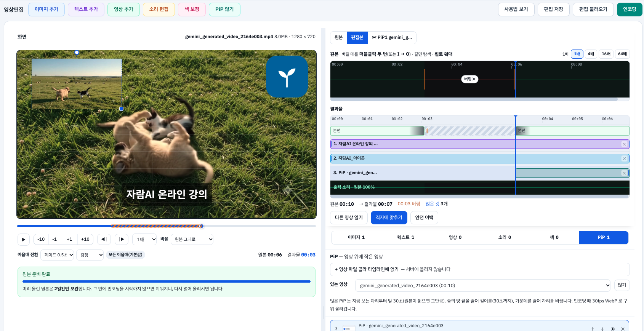Select the PiP layer target icon

(613, 329)
